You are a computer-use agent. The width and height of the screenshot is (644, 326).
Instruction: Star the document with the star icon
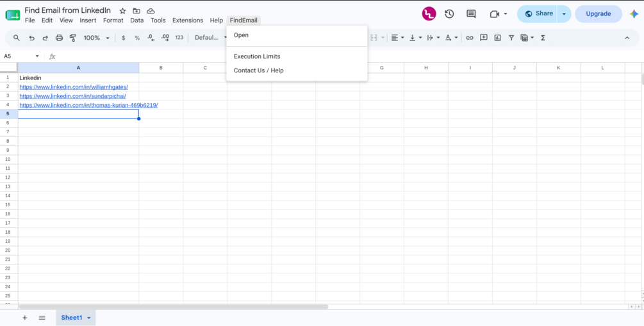122,11
